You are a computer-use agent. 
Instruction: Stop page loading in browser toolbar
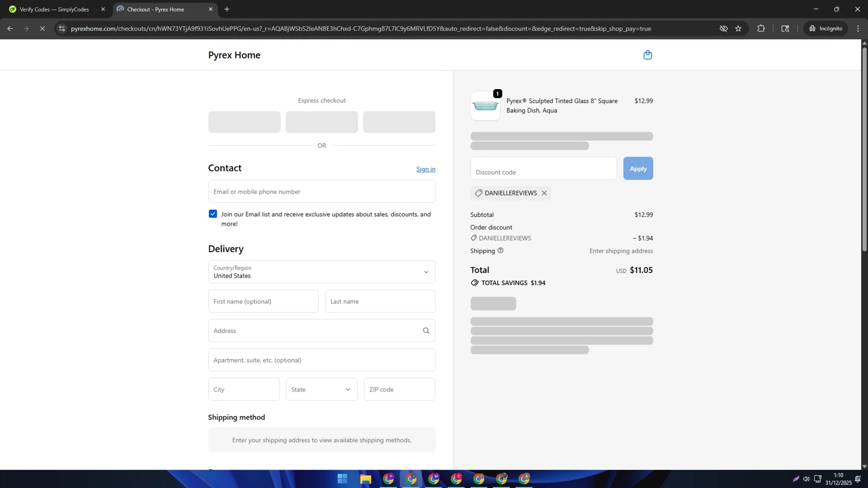42,28
